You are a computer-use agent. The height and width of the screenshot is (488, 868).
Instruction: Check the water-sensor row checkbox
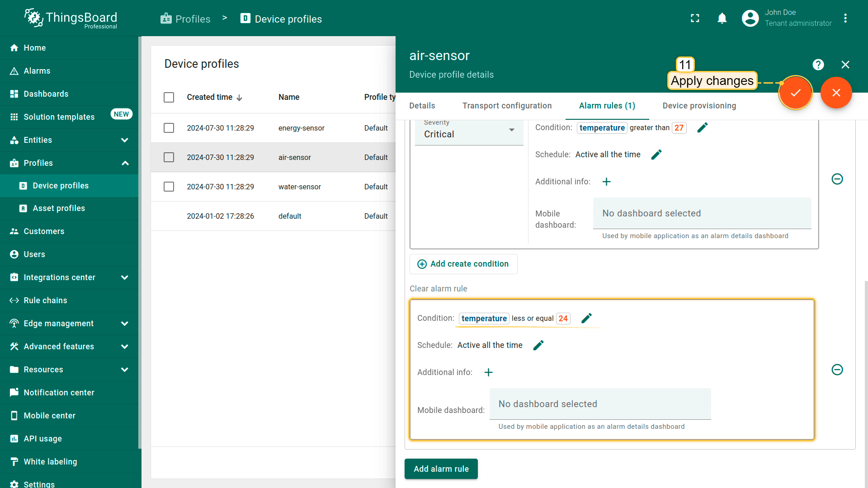pos(169,187)
